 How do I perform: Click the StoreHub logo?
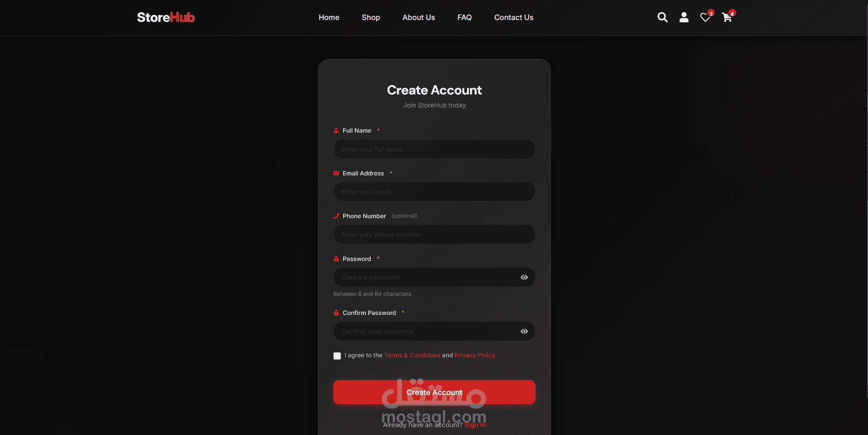point(166,17)
